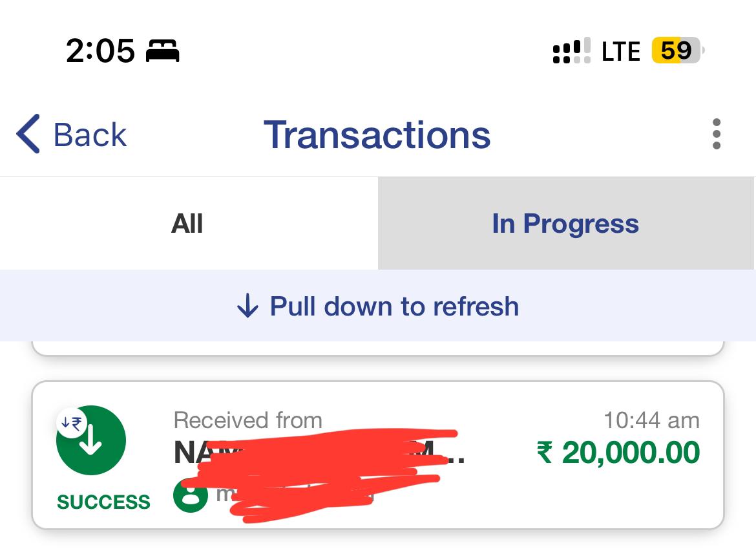The image size is (756, 558).
Task: Open the ₹ 20,000.00 transaction amount
Action: click(x=618, y=453)
